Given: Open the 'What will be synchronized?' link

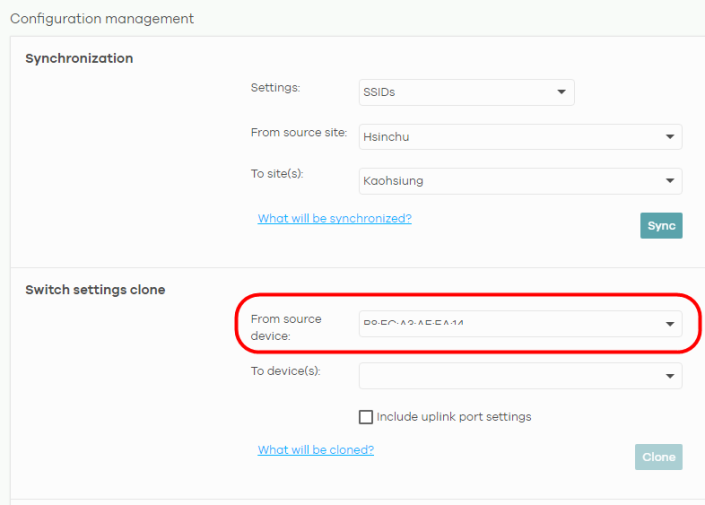Looking at the screenshot, I should (334, 219).
